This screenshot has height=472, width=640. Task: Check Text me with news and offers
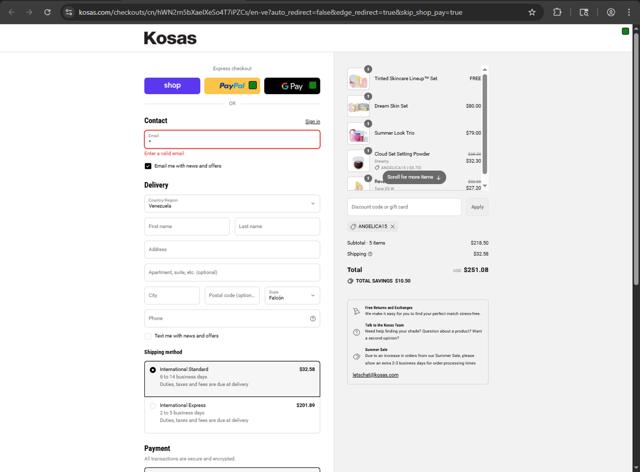[x=148, y=336]
